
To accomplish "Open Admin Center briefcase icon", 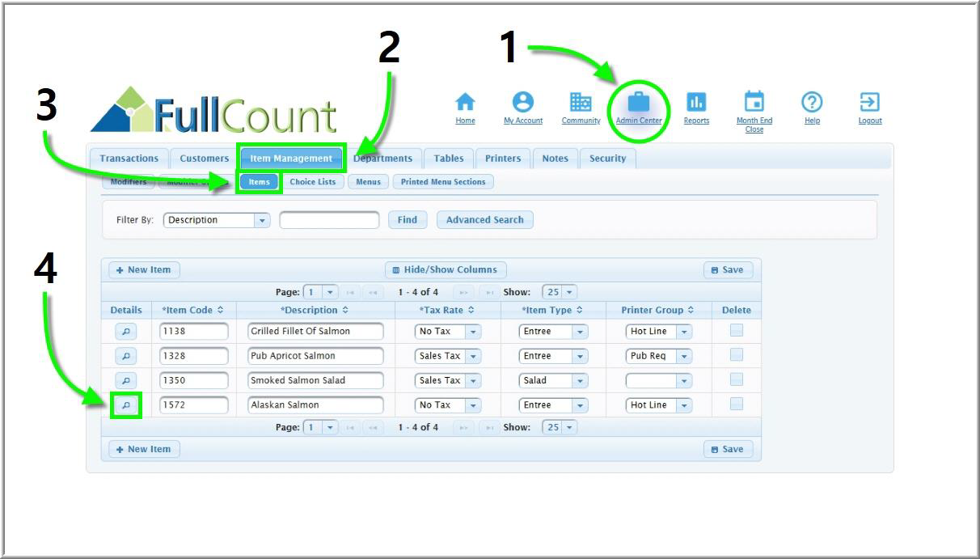I will (x=639, y=102).
